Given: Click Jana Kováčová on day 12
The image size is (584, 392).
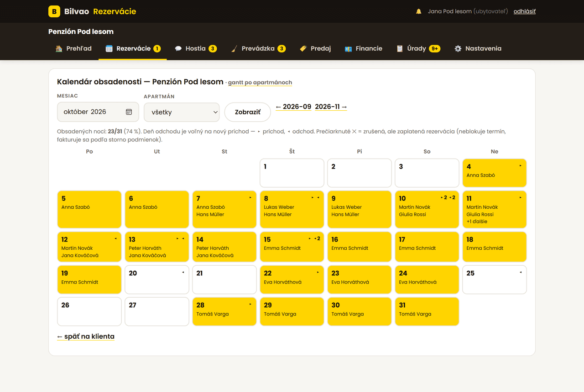Looking at the screenshot, I should click(x=80, y=255).
